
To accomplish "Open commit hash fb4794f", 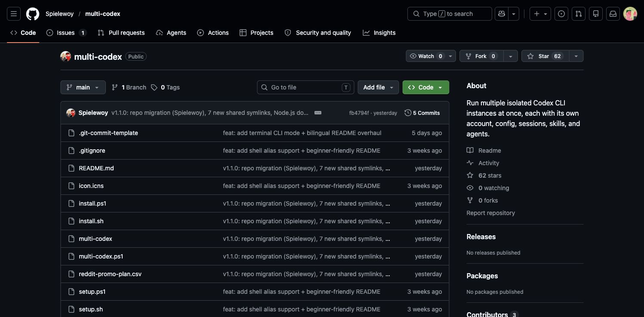I will coord(359,113).
